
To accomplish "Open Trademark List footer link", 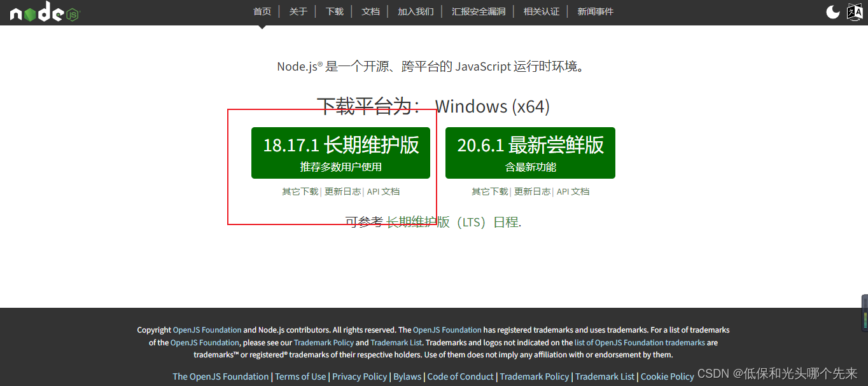I will pos(605,376).
